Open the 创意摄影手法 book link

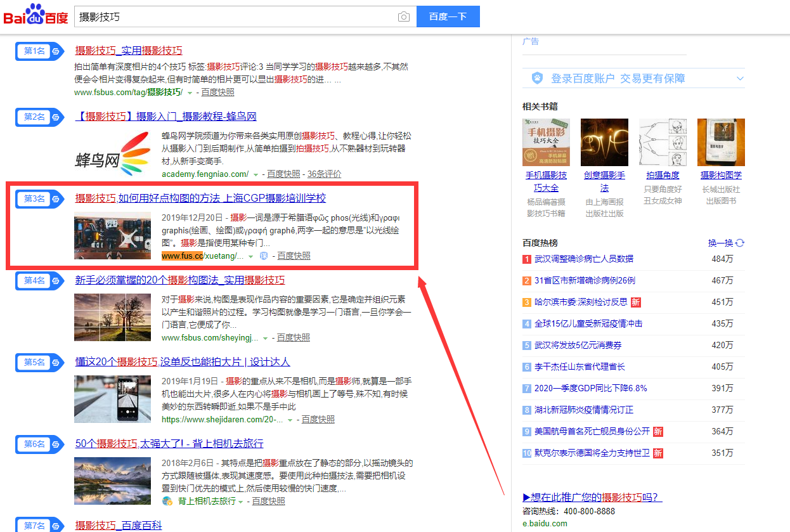coord(604,181)
